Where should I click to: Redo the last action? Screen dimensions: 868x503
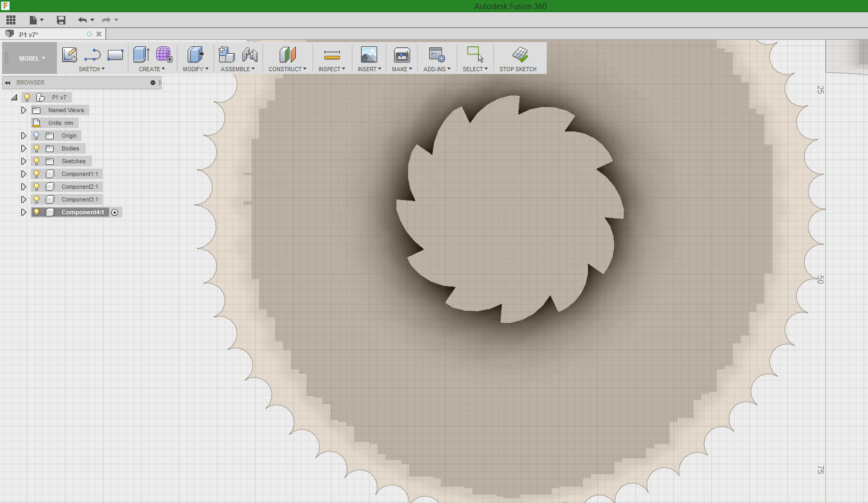pos(106,20)
